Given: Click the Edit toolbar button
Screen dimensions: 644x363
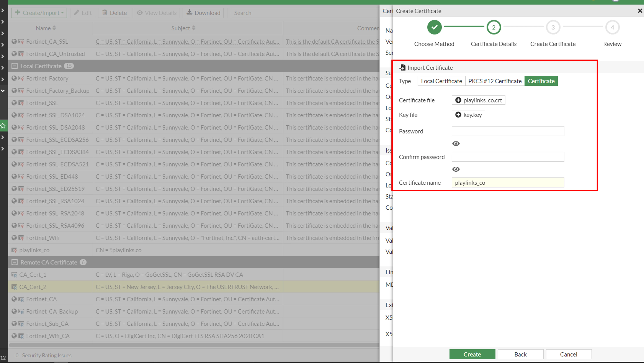Looking at the screenshot, I should click(x=83, y=13).
